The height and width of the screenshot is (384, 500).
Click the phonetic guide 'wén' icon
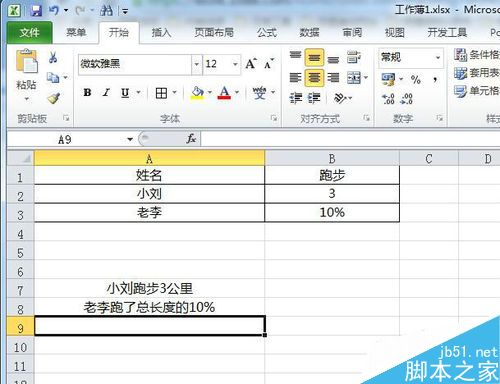(x=259, y=93)
